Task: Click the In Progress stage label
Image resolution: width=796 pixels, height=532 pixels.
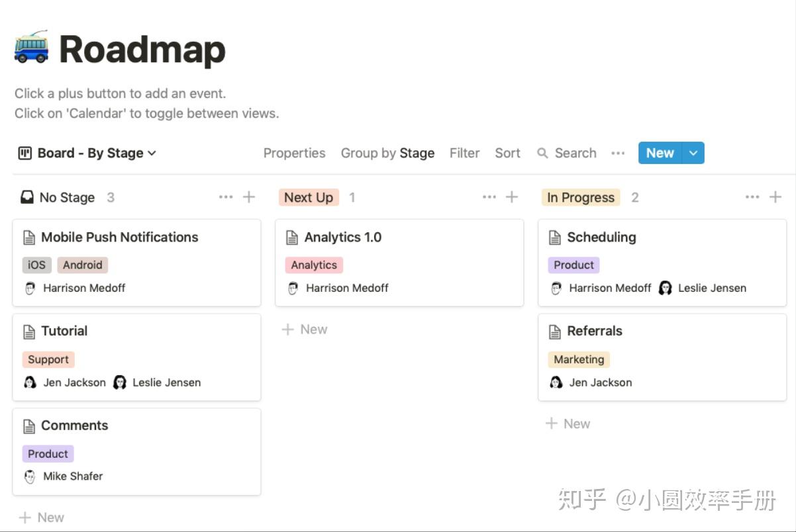Action: point(581,197)
